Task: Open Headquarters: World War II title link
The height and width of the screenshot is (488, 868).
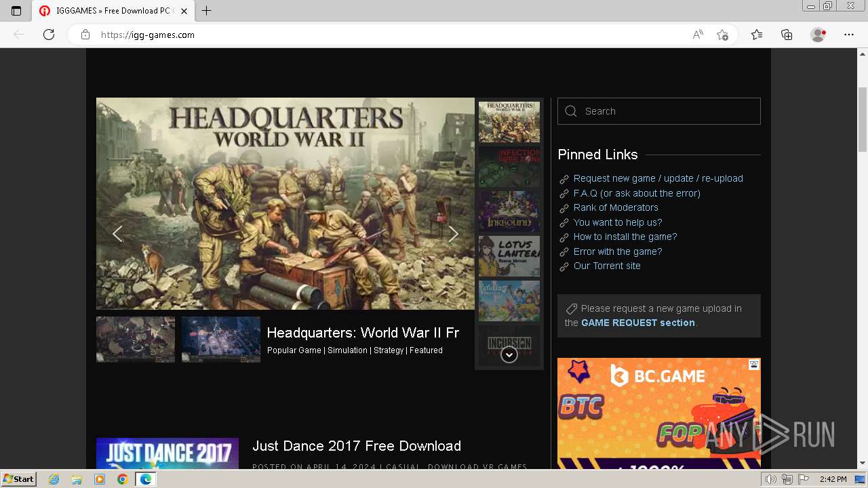Action: click(363, 333)
